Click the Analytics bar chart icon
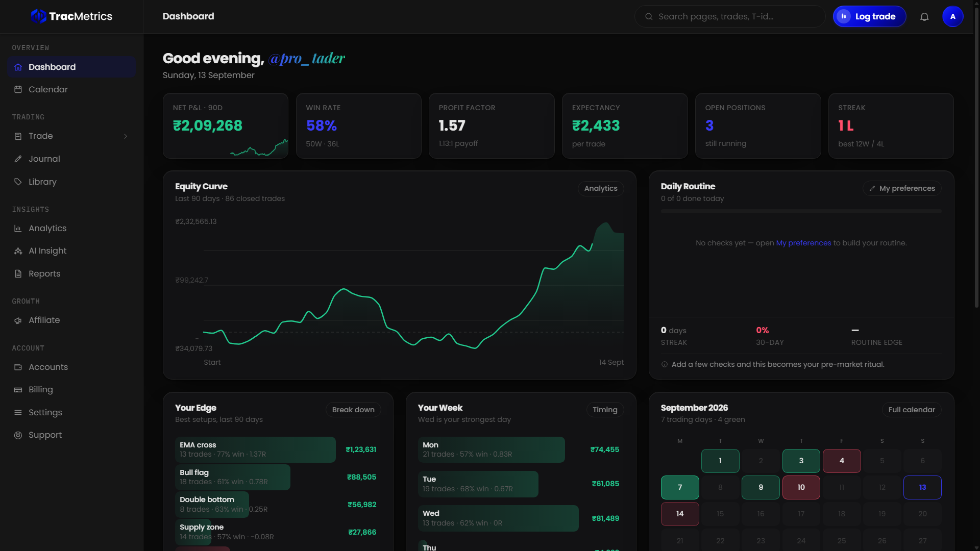The height and width of the screenshot is (551, 980). (x=18, y=228)
